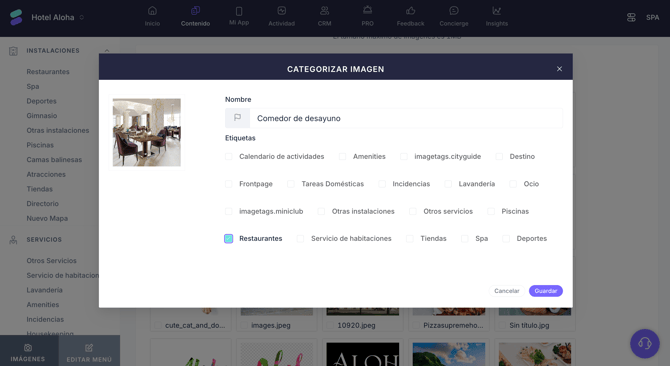
Task: Select the 10920.jpeg file checkbox
Action: pyautogui.click(x=330, y=325)
